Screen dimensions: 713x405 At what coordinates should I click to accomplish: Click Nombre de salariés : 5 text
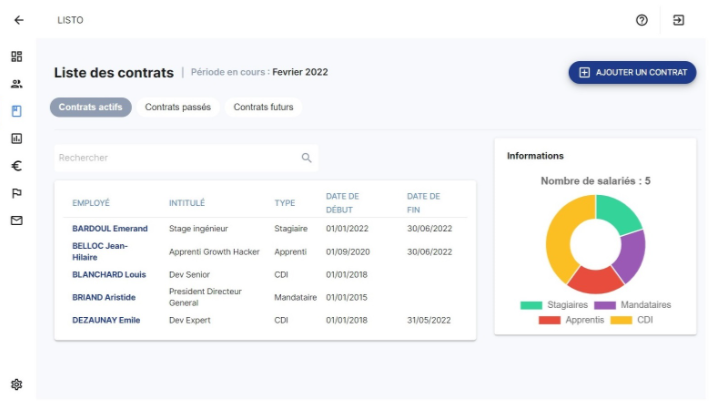coord(595,181)
